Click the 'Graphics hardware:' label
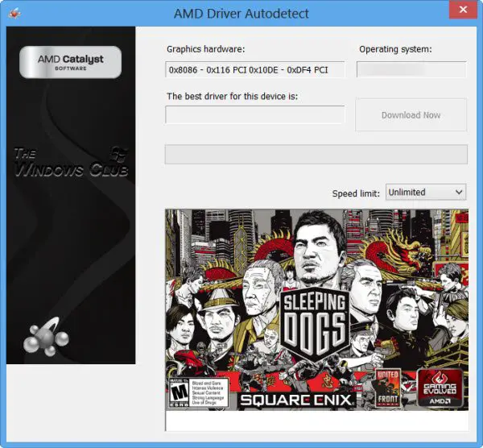The image size is (483, 448). [x=205, y=49]
